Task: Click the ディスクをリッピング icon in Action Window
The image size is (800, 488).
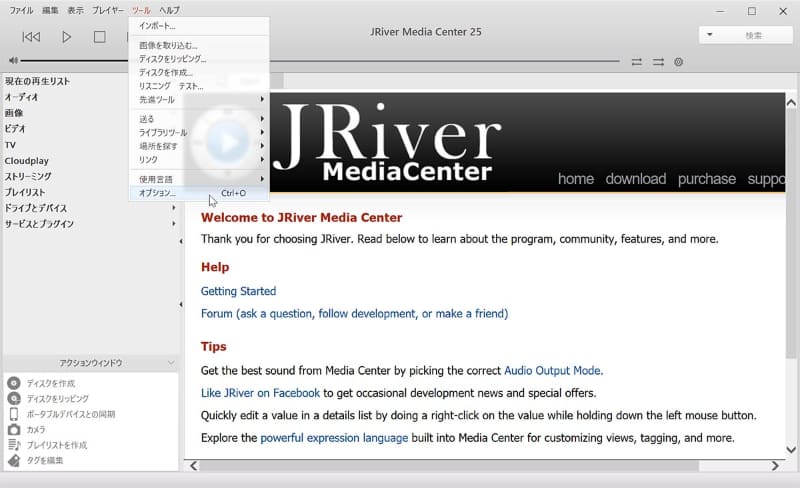Action: pos(14,398)
